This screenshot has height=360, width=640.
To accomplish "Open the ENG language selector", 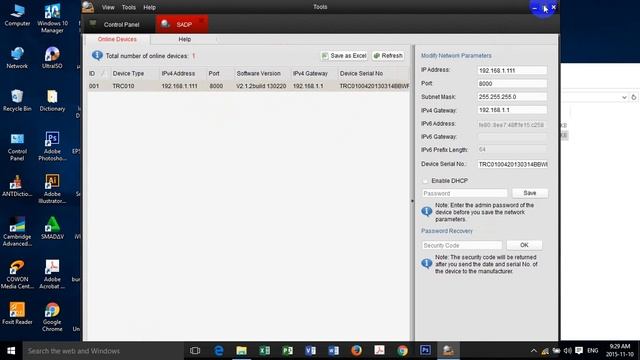I will [593, 351].
